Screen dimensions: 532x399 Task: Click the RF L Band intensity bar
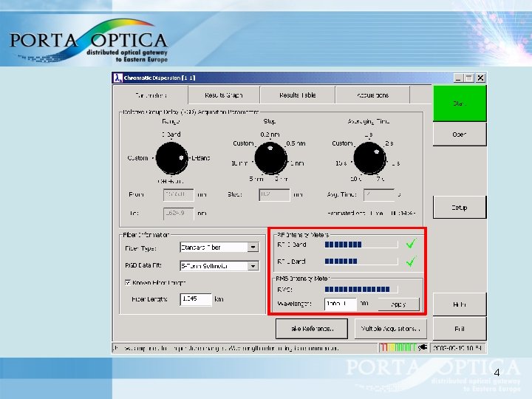[x=361, y=262]
